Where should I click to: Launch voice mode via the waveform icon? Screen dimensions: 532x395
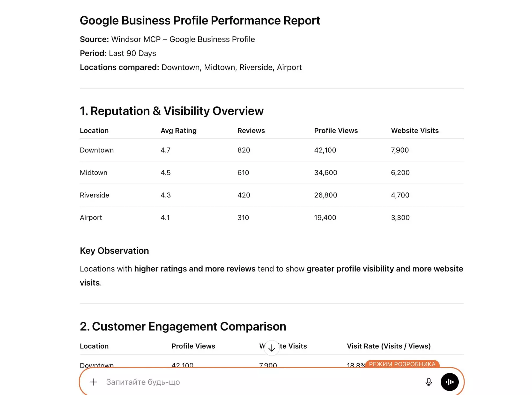[450, 382]
